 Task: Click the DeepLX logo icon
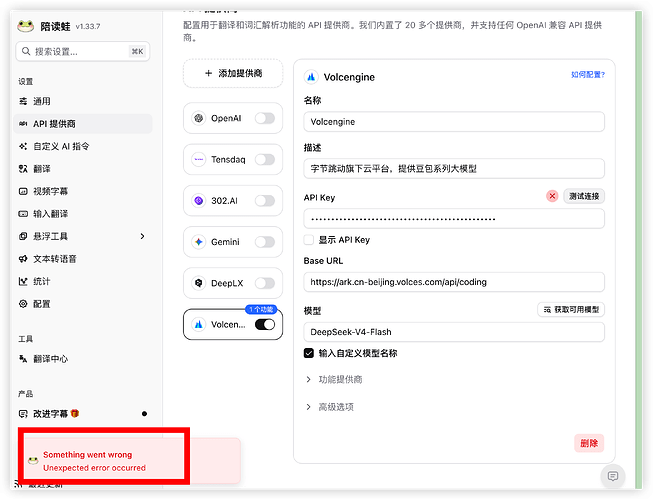[x=199, y=283]
